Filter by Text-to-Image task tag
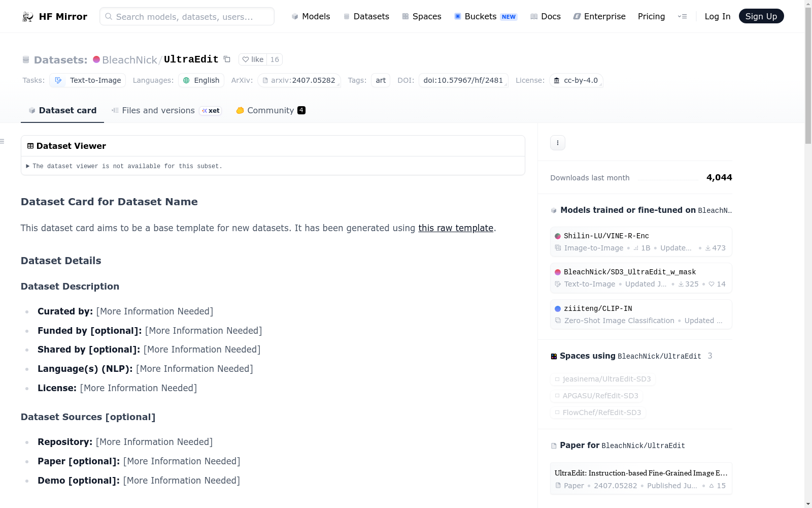Screen dimensions: 812x508 (x=88, y=80)
